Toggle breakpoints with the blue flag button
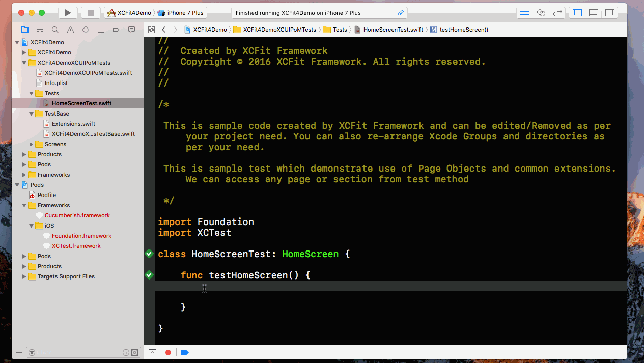Image resolution: width=644 pixels, height=363 pixels. click(185, 352)
